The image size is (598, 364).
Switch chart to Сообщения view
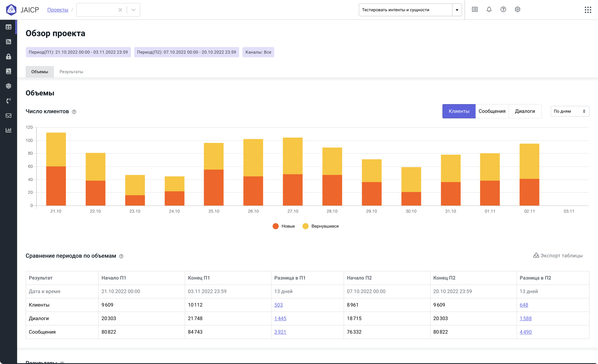tap(492, 111)
